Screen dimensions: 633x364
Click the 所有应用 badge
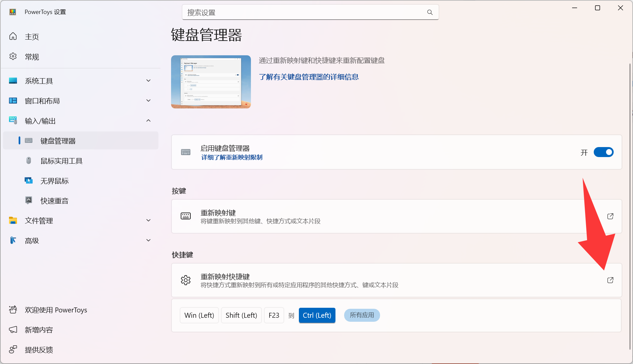coord(362,315)
